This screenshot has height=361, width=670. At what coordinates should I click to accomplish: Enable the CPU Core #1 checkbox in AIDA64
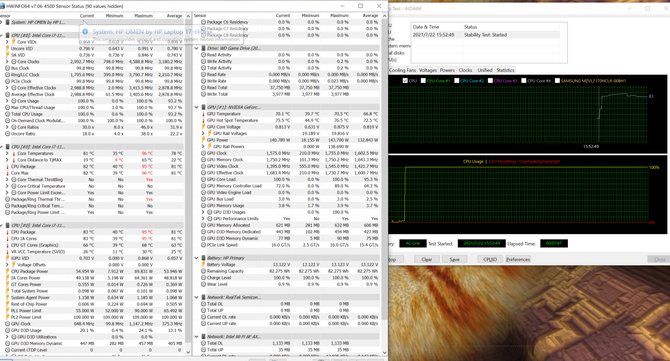click(423, 80)
